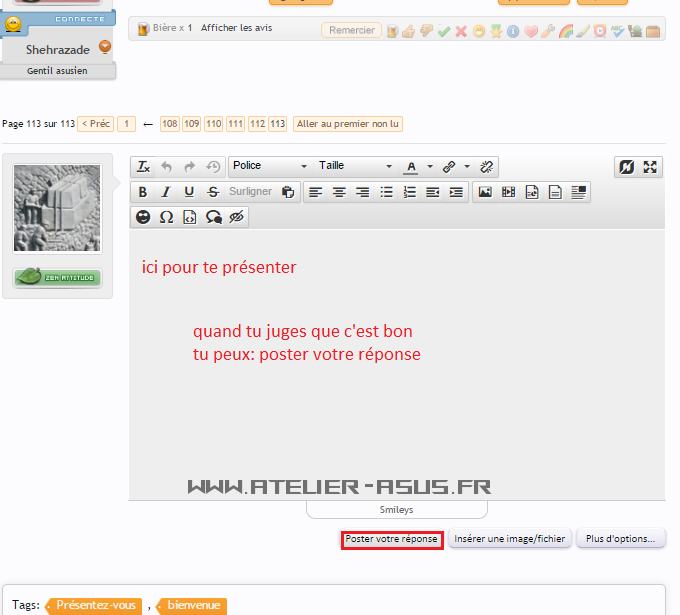Go to previous page via Préc
The width and height of the screenshot is (680, 615).
(x=95, y=124)
